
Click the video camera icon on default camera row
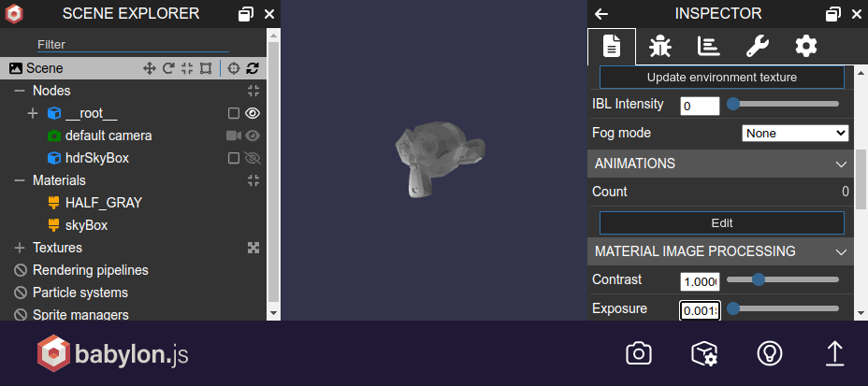234,136
